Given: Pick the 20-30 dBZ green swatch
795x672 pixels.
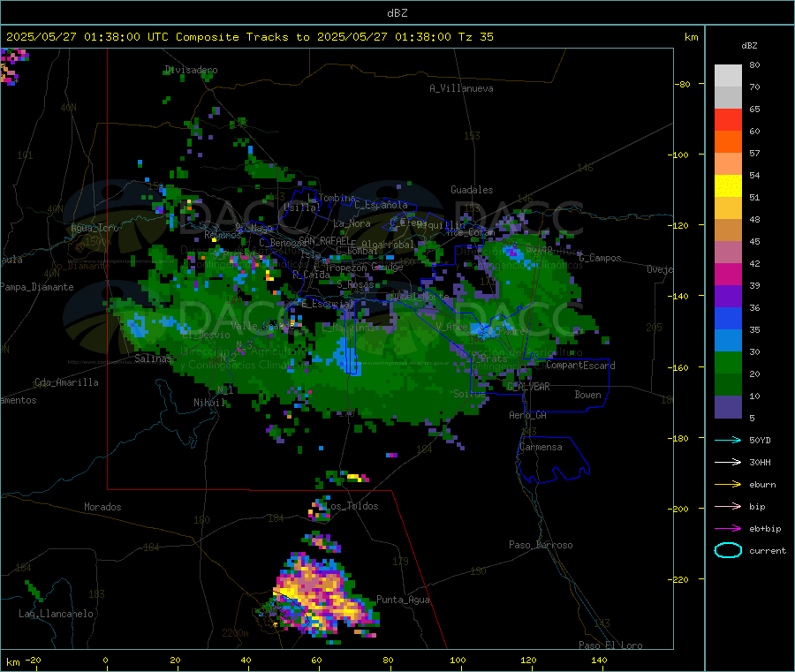Looking at the screenshot, I should [x=728, y=362].
